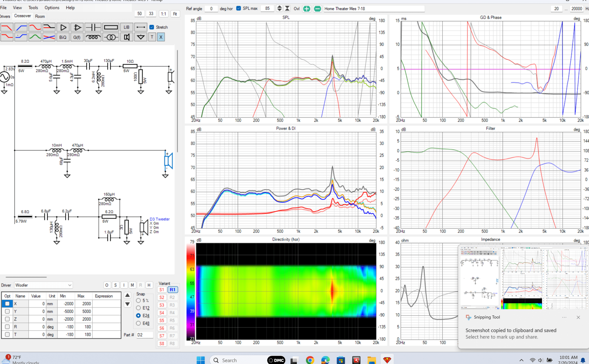Add the red S-curve filter block

coord(35,27)
